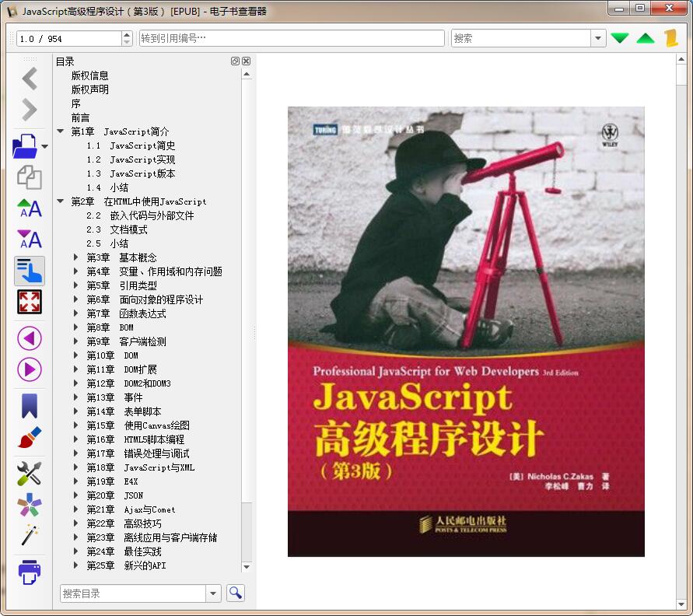The width and height of the screenshot is (693, 616).
Task: Print the book with the printer icon
Action: click(x=30, y=572)
